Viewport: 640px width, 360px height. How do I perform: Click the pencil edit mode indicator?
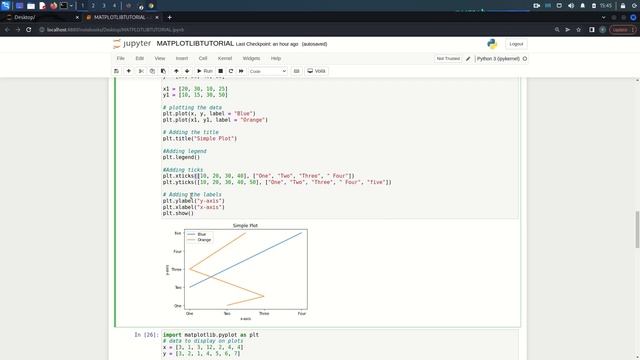coord(468,59)
